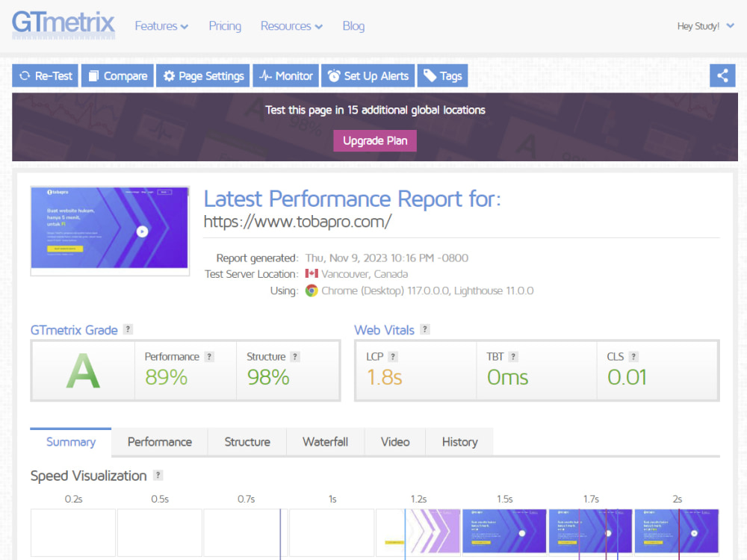Click the Vancouver, Canada location text
747x560 pixels.
coord(365,274)
